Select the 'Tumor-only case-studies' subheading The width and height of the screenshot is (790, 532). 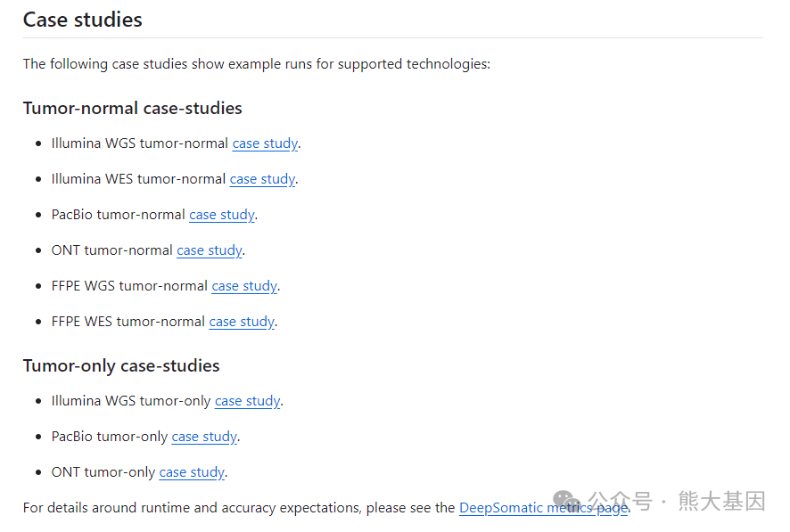(x=121, y=366)
